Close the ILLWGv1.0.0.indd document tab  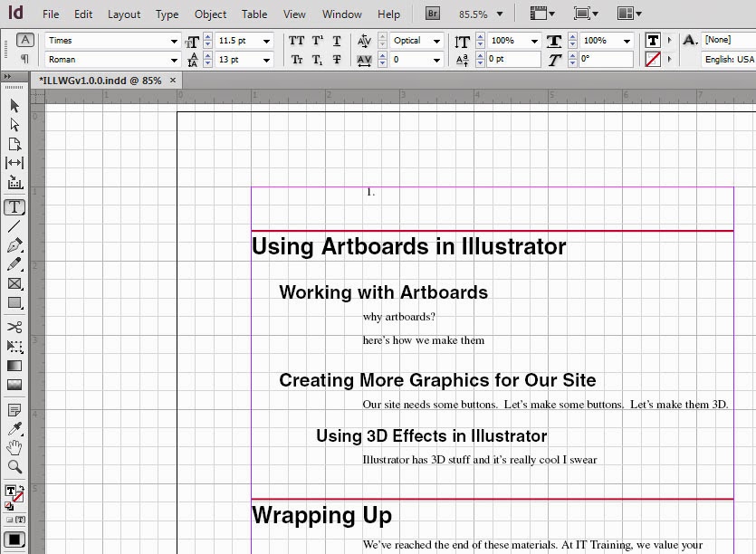point(173,80)
